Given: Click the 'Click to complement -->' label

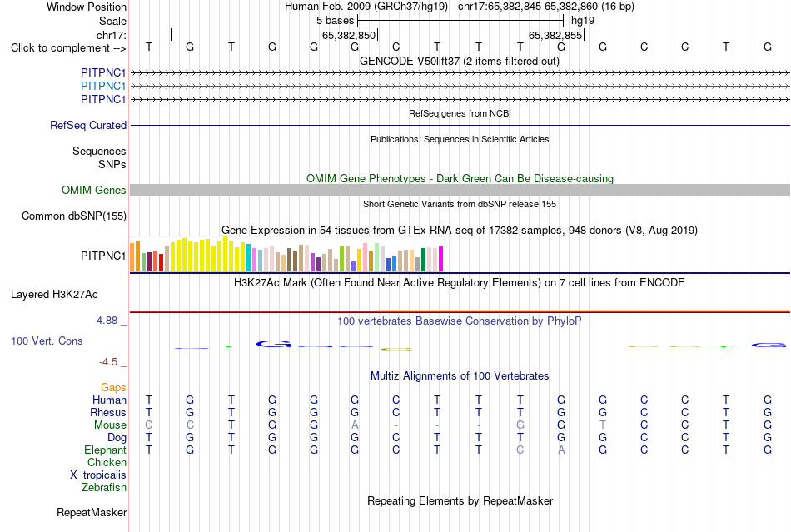Looking at the screenshot, I should pyautogui.click(x=68, y=48).
